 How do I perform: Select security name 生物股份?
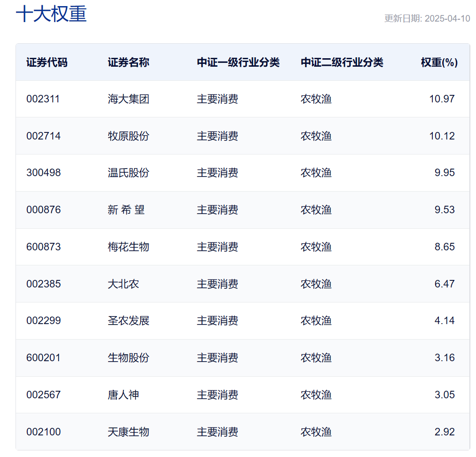128,357
